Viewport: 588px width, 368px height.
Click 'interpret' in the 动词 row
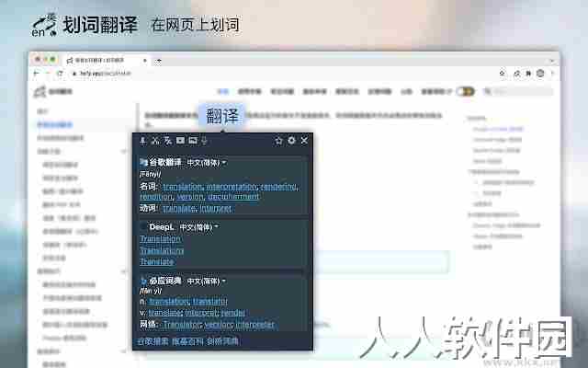(215, 209)
